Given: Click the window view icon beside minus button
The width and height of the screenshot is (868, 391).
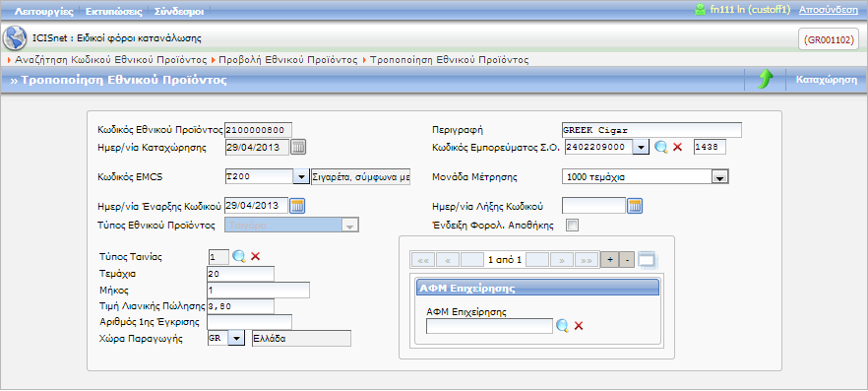Looking at the screenshot, I should click(647, 259).
